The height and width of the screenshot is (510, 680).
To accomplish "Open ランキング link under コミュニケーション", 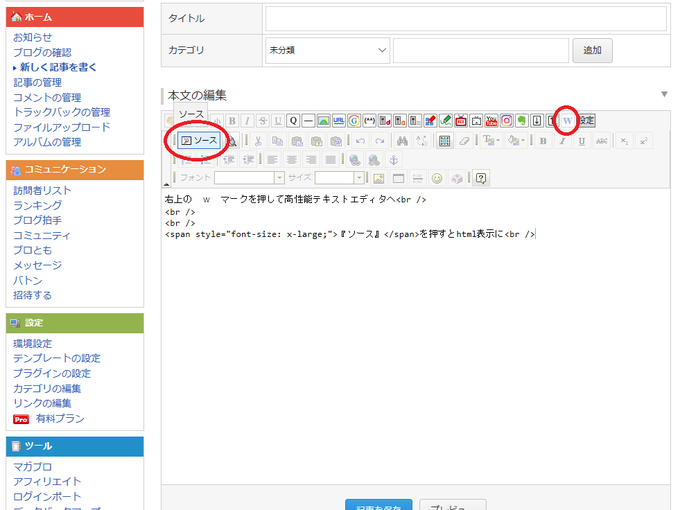I will [37, 205].
